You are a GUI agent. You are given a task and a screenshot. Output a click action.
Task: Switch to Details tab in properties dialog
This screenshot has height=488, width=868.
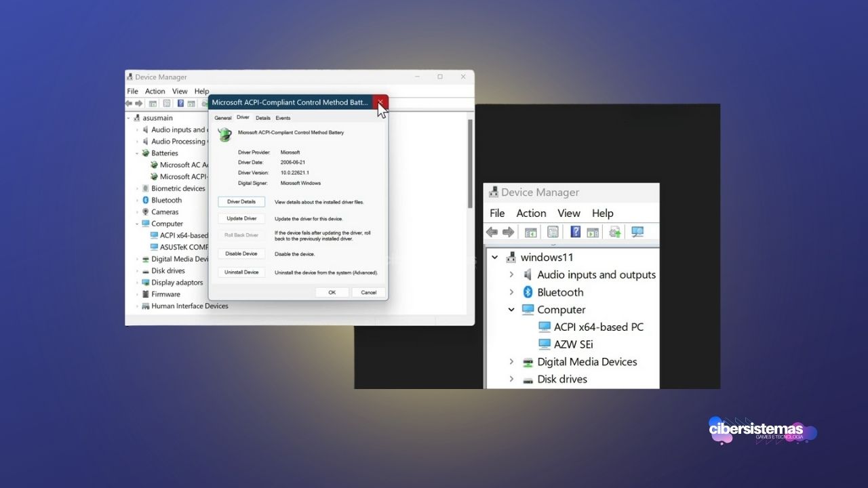(x=263, y=118)
